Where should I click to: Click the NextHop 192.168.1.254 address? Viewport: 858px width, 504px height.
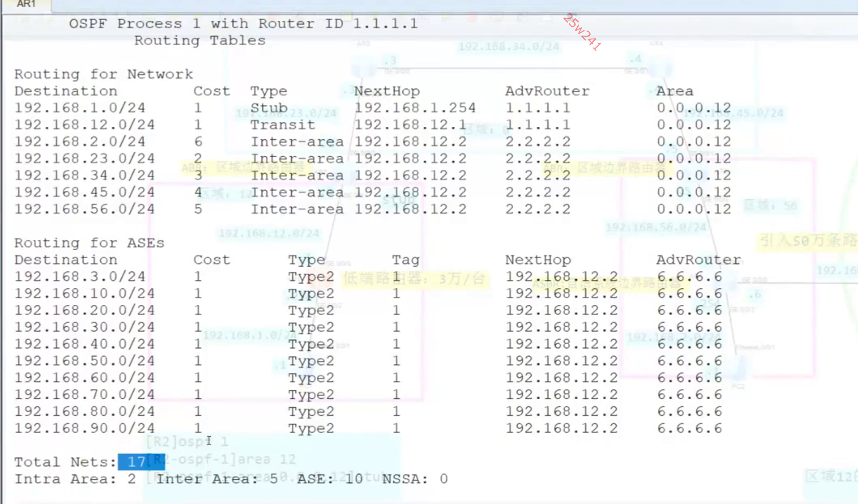point(414,108)
